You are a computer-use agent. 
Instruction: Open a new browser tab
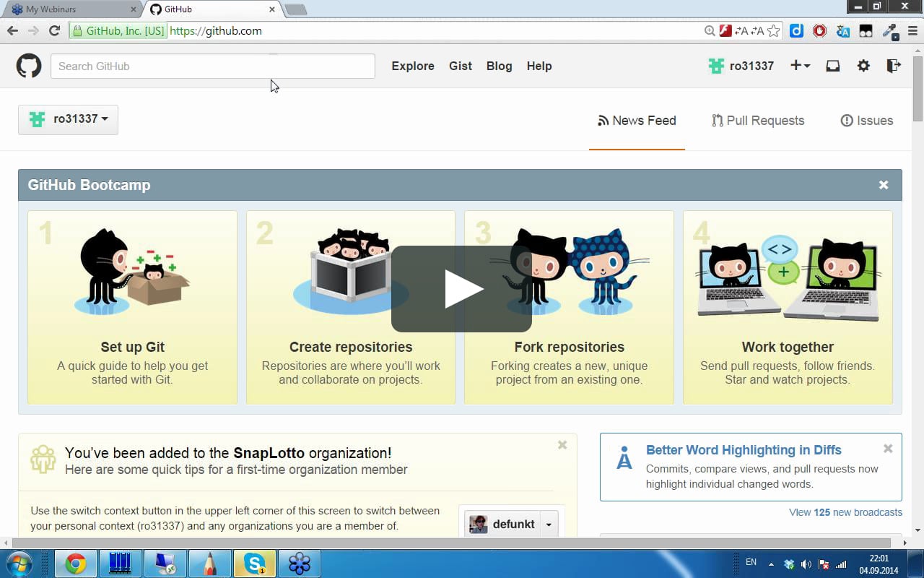296,9
